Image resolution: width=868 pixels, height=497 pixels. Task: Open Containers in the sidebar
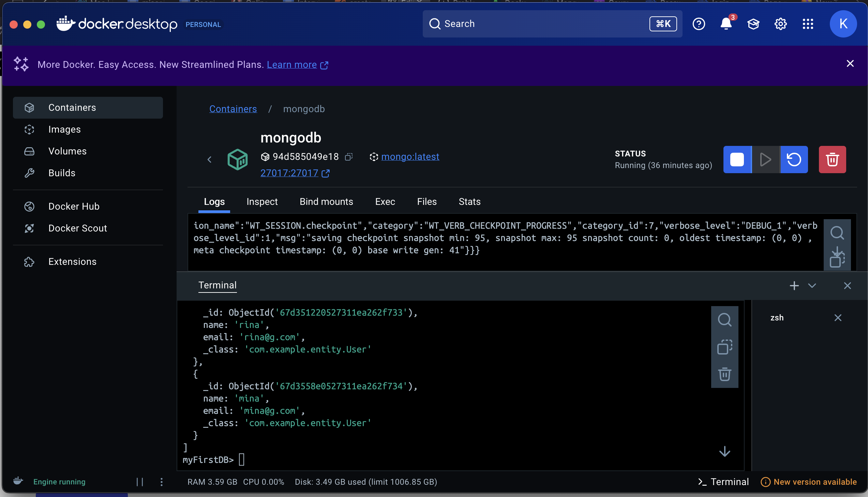point(88,107)
